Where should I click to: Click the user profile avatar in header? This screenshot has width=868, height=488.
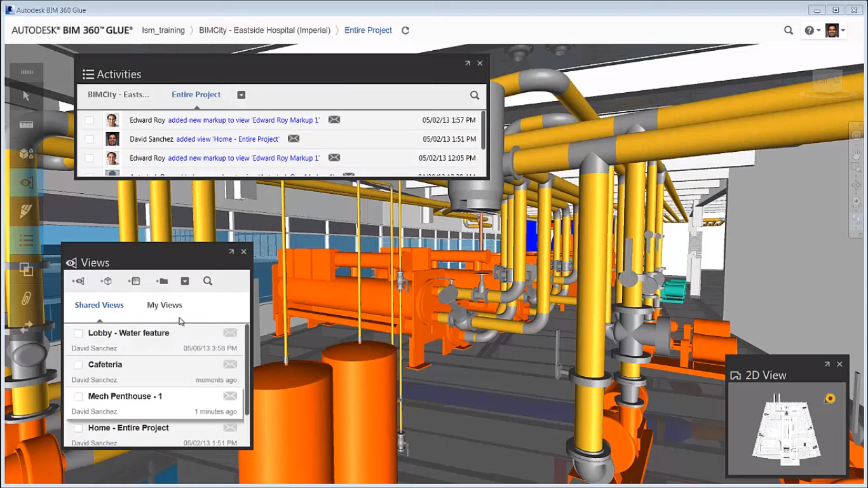click(x=832, y=30)
